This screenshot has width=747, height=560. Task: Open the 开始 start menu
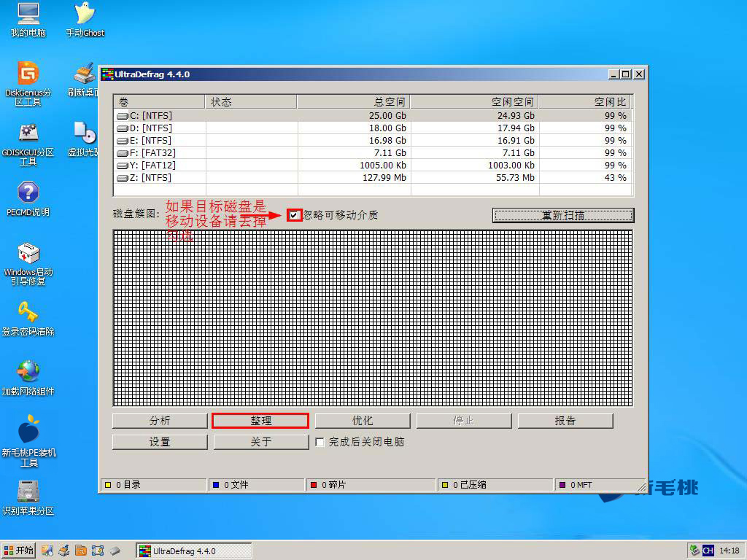(x=18, y=551)
